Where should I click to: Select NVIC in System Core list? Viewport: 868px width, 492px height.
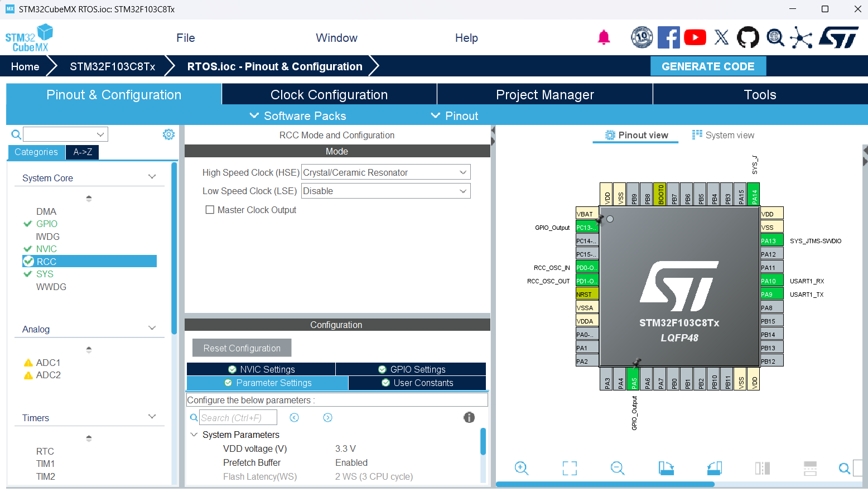coord(46,249)
